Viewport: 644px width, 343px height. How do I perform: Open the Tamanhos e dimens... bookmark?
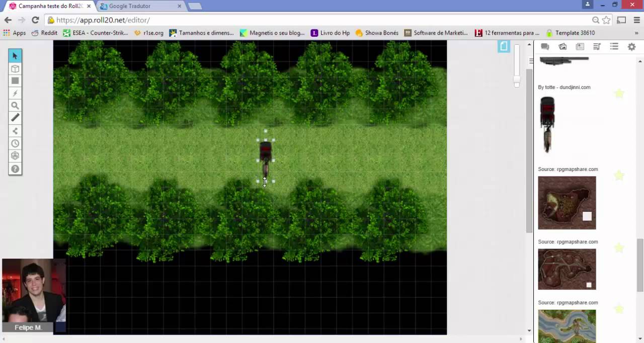(x=202, y=33)
